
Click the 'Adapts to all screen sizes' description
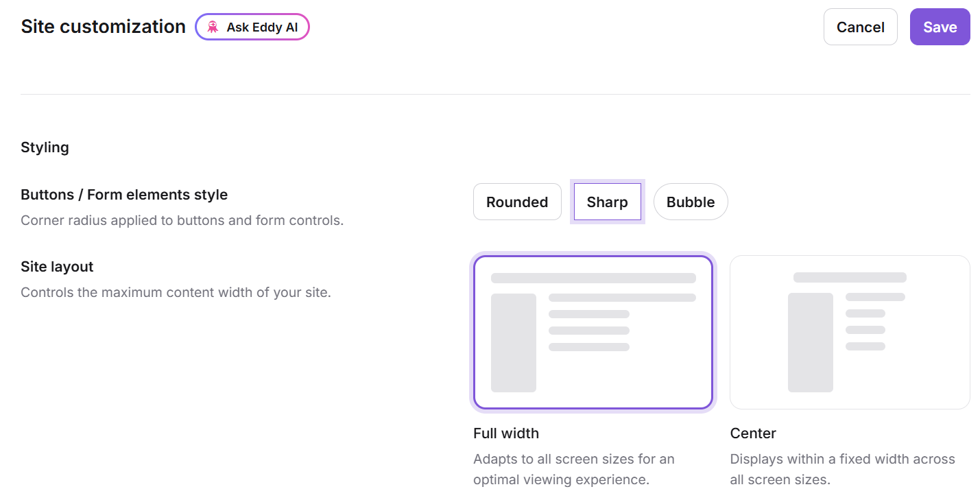(x=574, y=469)
